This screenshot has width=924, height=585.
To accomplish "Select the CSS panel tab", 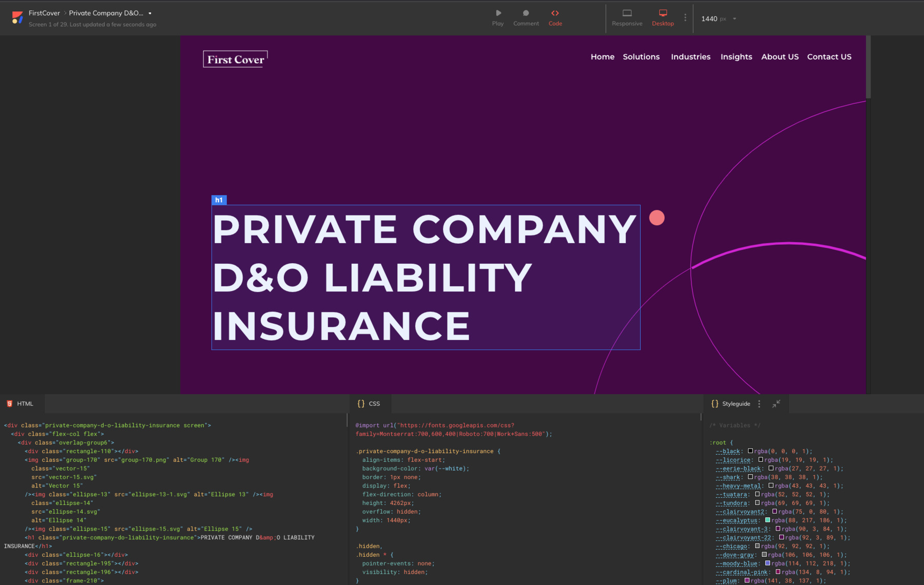I will 370,404.
